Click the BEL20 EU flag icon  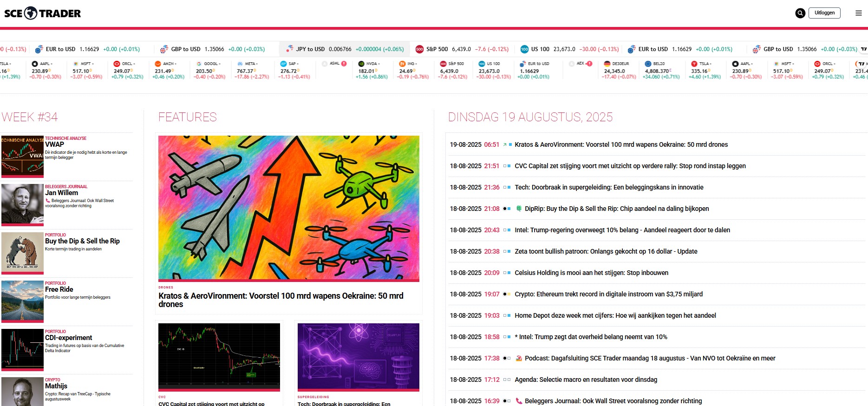click(648, 64)
